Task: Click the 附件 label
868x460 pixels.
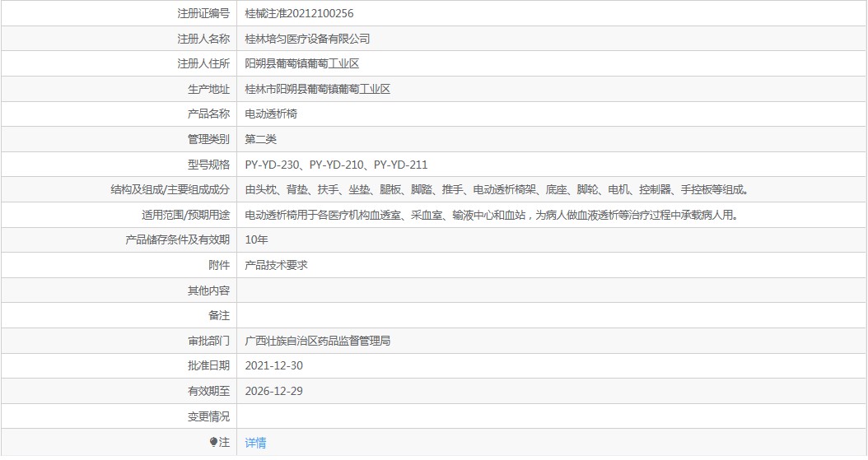Action: pos(219,265)
